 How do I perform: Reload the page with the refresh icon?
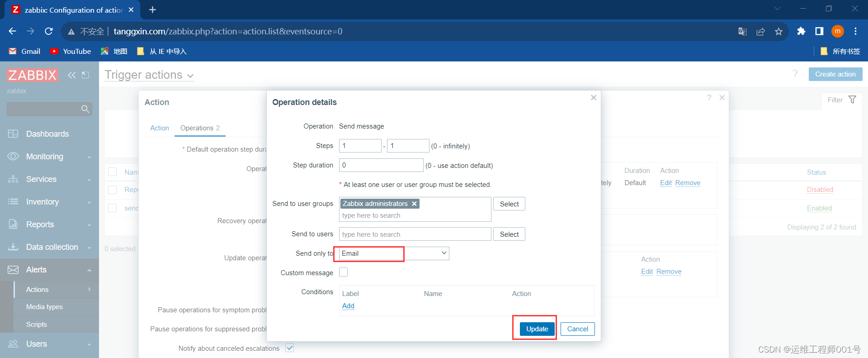49,31
